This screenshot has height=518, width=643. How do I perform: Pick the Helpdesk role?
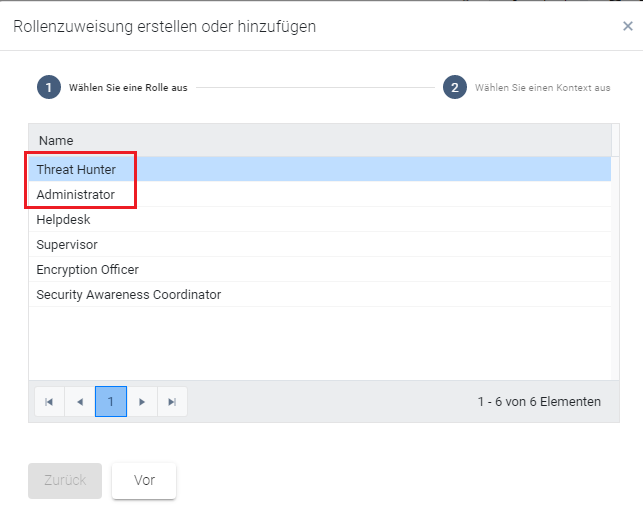click(x=64, y=219)
